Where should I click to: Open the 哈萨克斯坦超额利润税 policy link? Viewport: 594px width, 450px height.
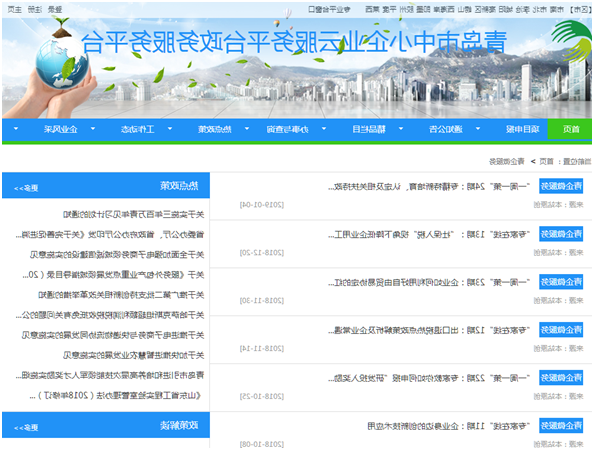pos(110,315)
